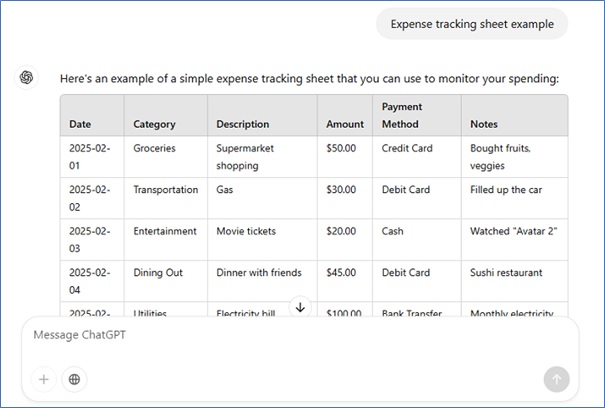Select the Sushi restaurant notes cell

[x=506, y=272]
